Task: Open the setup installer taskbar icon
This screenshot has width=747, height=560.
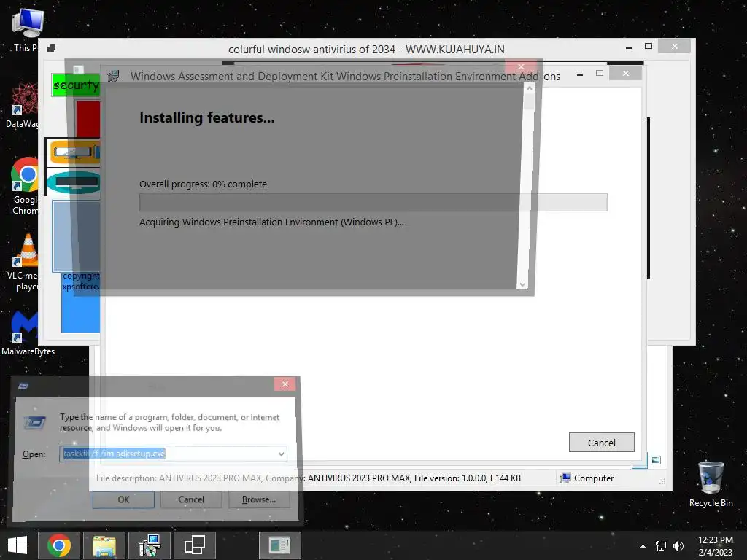Action: (150, 545)
